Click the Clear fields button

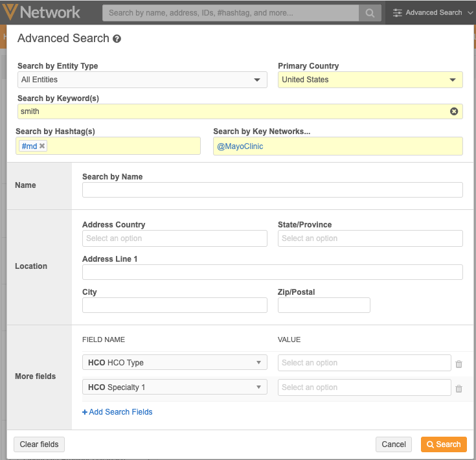pos(39,444)
